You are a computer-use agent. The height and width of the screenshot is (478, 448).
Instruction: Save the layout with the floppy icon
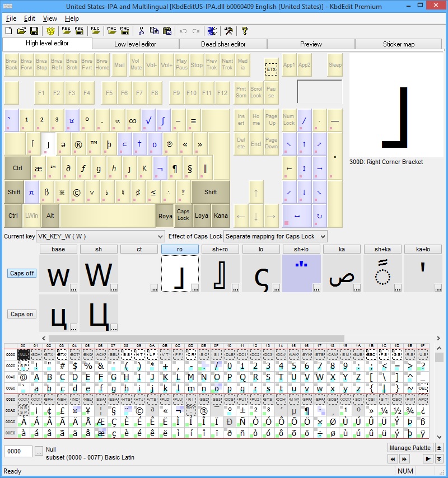pos(34,31)
